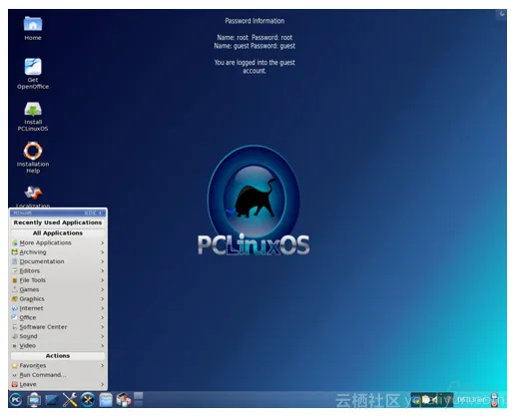Open the terminal icon in the taskbar
Viewport: 516px width, 420px height.
tap(52, 400)
